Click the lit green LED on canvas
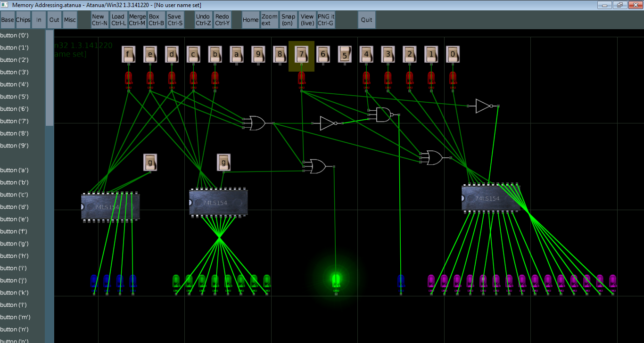Screen dimensions: 644x343 pyautogui.click(x=336, y=280)
